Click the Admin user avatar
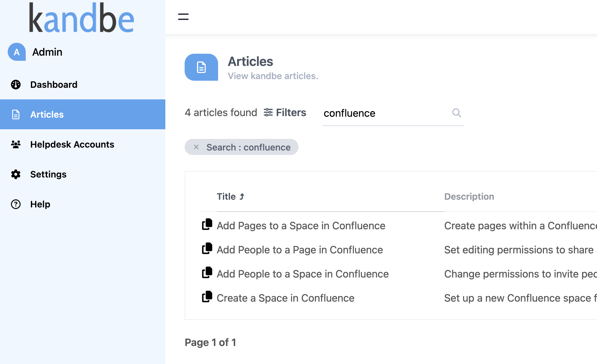The image size is (597, 364). click(17, 52)
